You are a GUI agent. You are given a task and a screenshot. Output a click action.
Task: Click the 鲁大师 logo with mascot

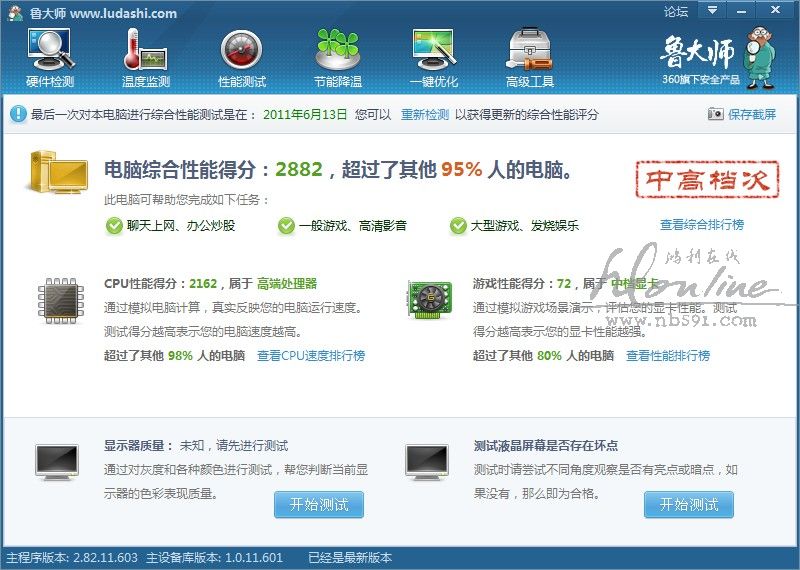pos(718,58)
